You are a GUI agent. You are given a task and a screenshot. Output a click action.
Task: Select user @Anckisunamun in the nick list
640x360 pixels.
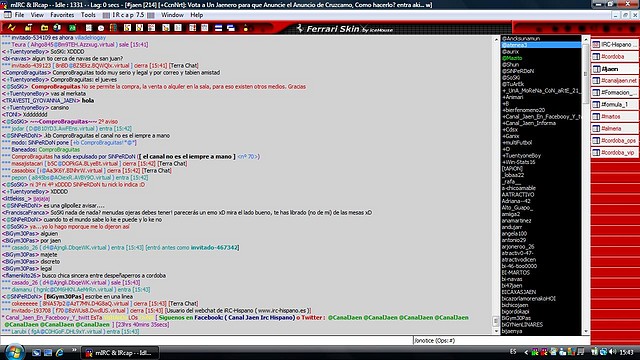coord(521,38)
